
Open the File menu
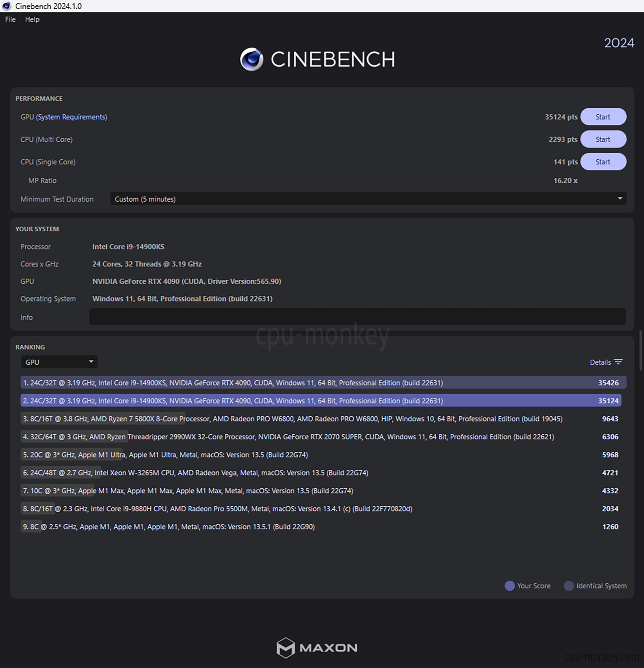[10, 19]
